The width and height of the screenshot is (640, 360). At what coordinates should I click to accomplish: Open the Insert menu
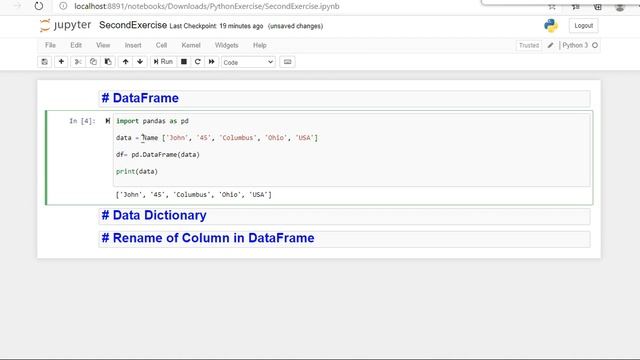133,45
